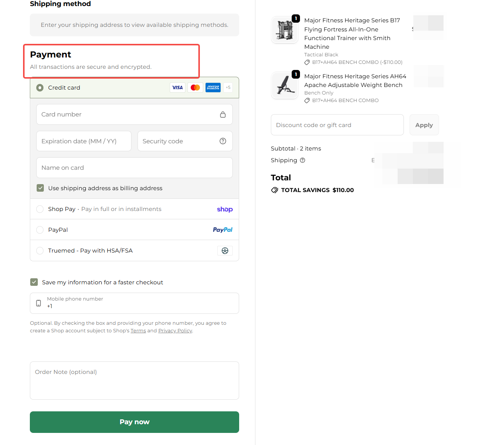The image size is (504, 445).
Task: Click the Mastercard logo icon
Action: [195, 88]
